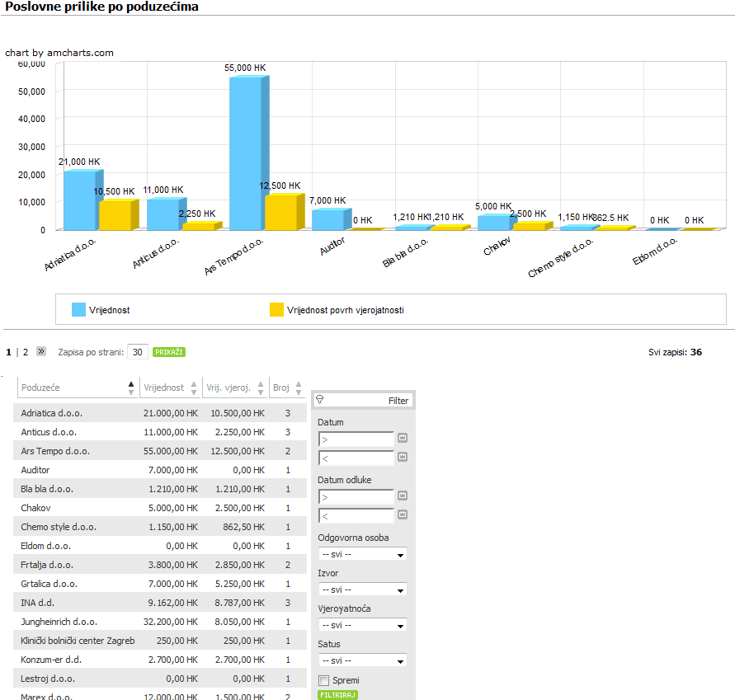735x700 pixels.
Task: Expand the Satus dropdown
Action: [362, 660]
